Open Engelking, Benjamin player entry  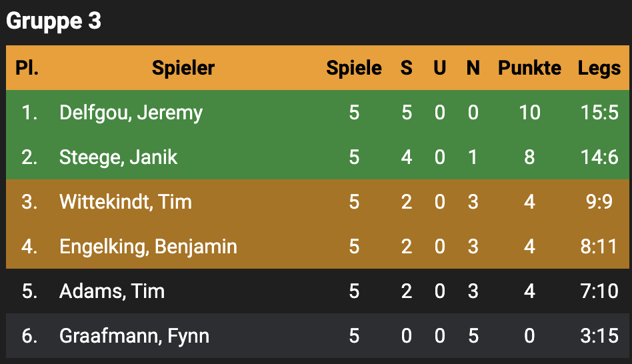[148, 247]
